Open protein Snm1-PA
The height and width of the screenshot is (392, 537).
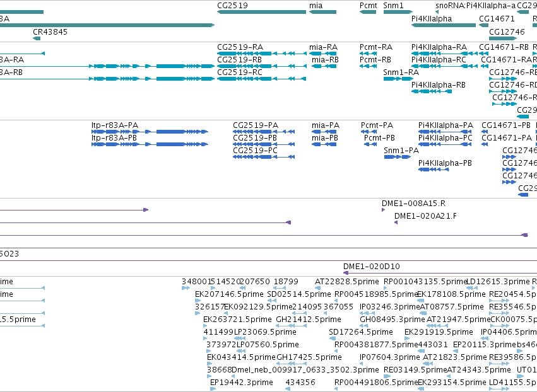coord(401,151)
